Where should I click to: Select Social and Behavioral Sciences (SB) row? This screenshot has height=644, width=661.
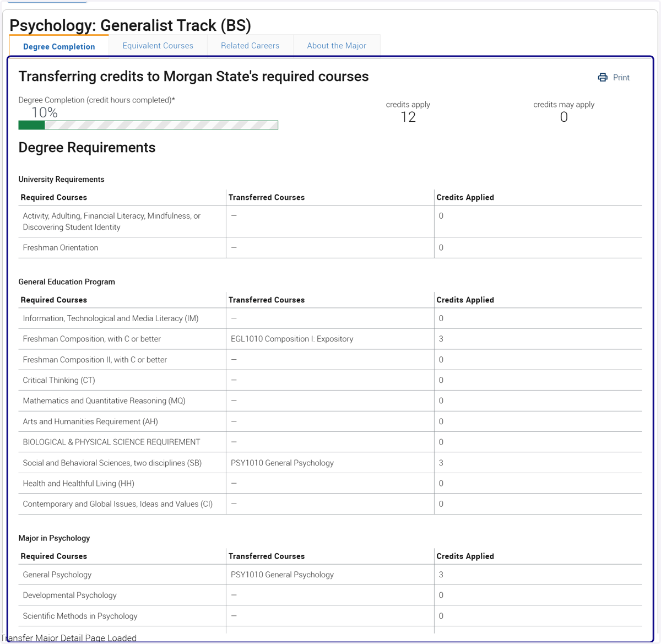pyautogui.click(x=330, y=463)
